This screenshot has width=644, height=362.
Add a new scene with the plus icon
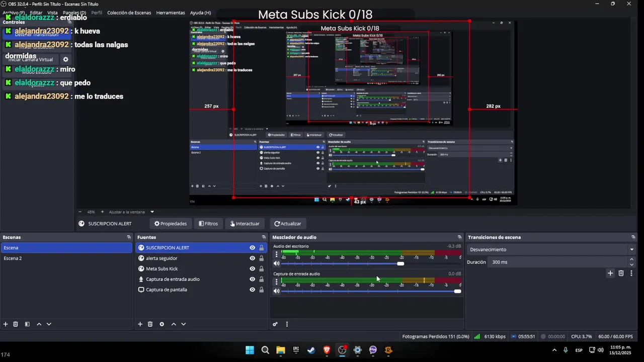[6, 324]
